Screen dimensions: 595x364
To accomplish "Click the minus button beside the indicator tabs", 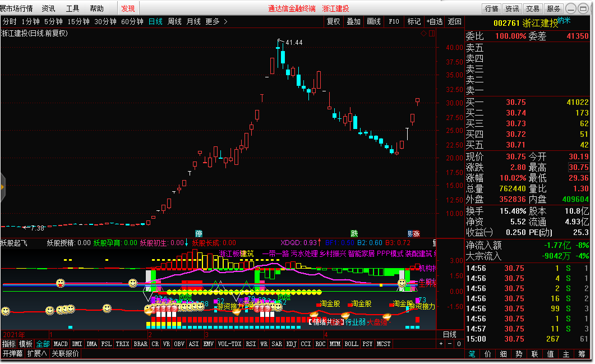I will coord(450,344).
